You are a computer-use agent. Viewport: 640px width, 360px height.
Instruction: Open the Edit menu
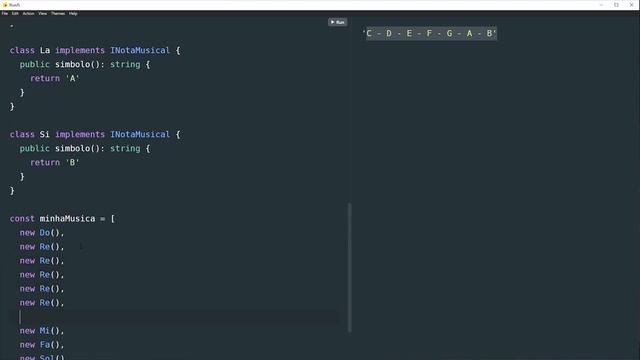[15, 13]
